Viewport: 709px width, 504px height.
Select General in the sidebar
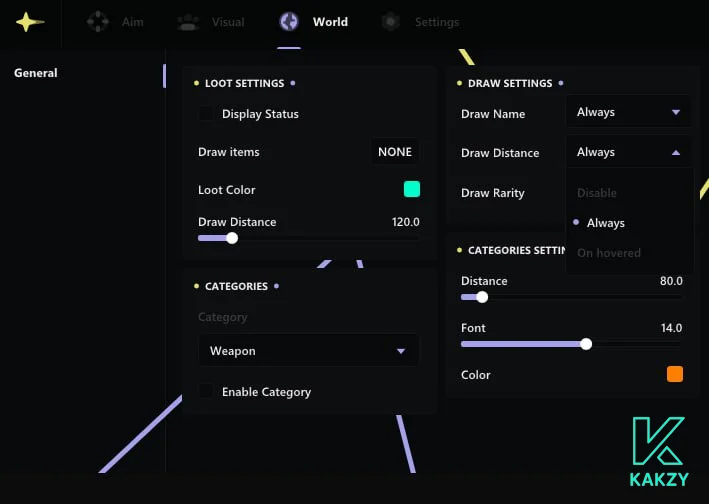point(36,73)
